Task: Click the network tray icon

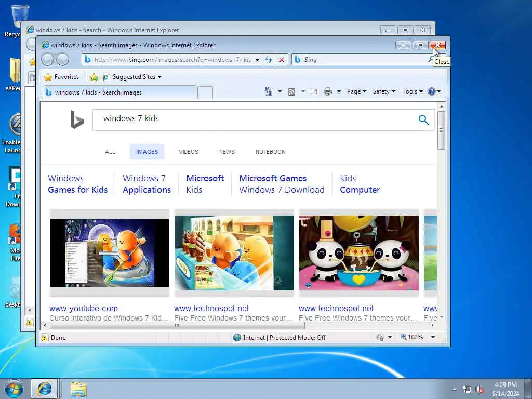Action: pos(467,390)
